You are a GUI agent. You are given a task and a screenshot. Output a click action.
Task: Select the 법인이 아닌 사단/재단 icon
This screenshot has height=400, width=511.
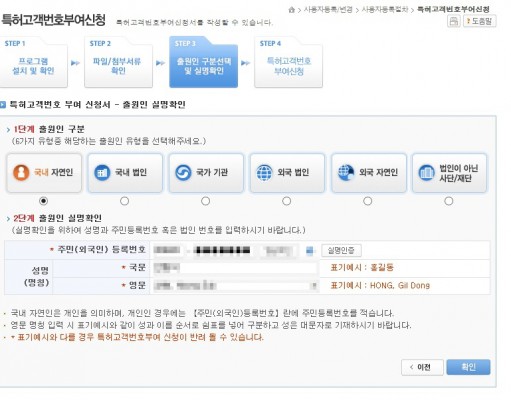427,173
